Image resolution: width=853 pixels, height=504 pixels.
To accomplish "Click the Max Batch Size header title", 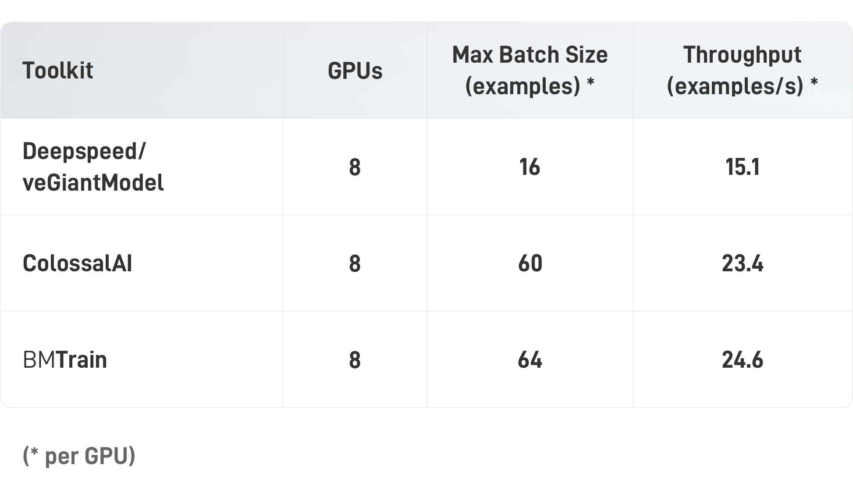I will 530,55.
